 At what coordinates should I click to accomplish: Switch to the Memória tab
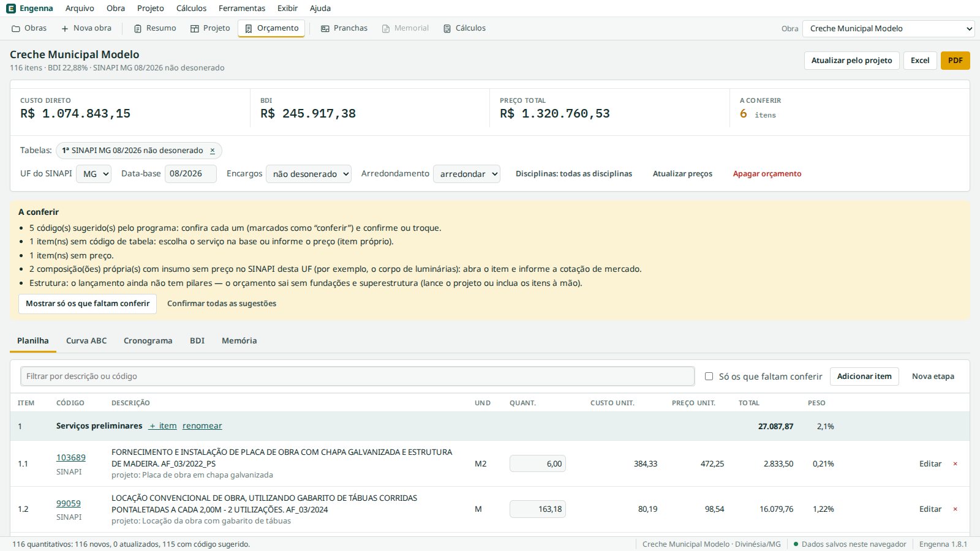pos(239,341)
